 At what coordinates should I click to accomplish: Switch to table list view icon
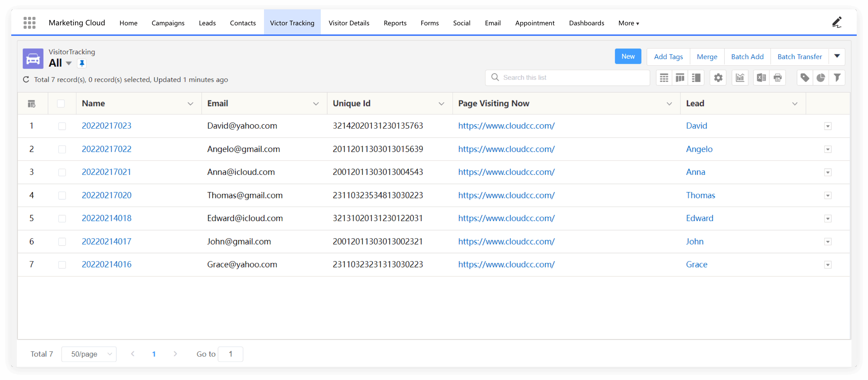point(664,78)
